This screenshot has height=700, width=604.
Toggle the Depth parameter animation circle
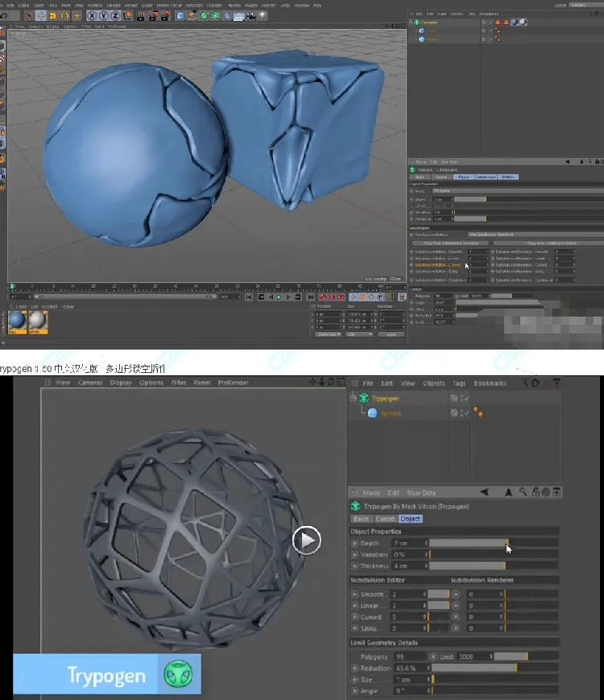[355, 544]
